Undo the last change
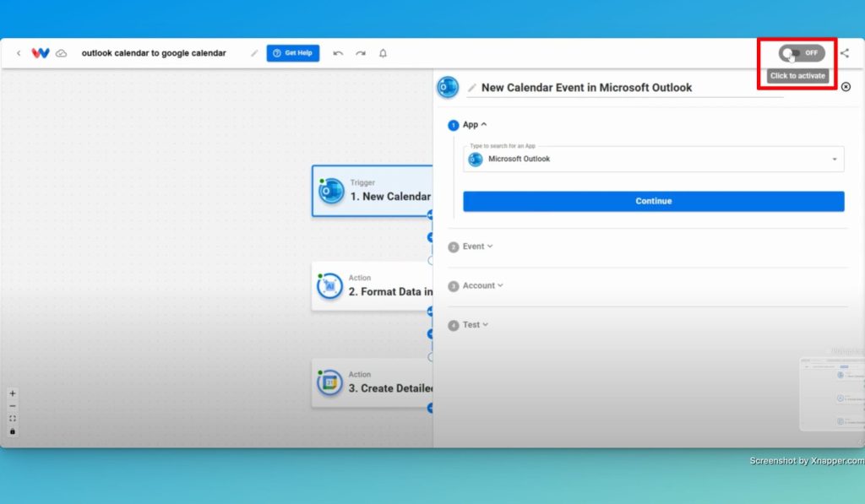The height and width of the screenshot is (504, 865). click(338, 53)
